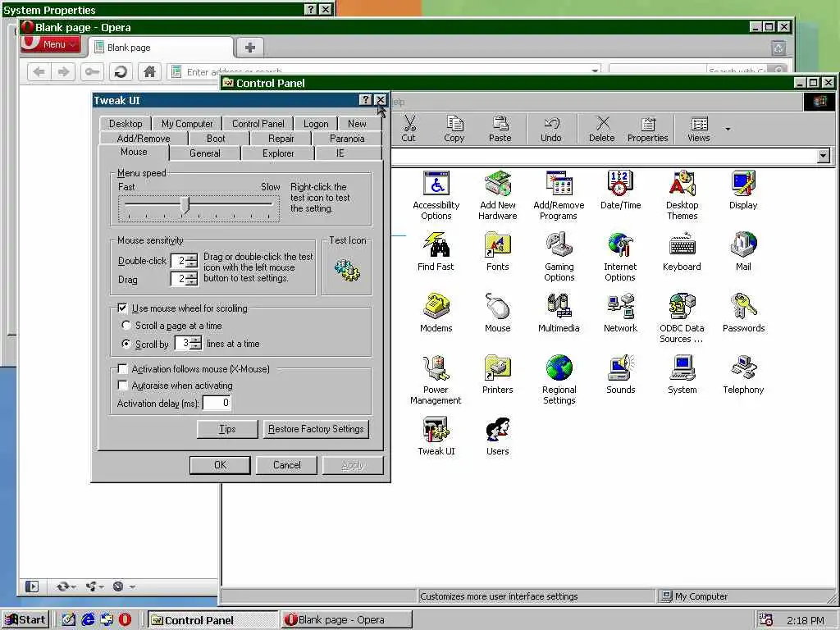Select Gaming Options icon
840x630 pixels.
tap(559, 257)
